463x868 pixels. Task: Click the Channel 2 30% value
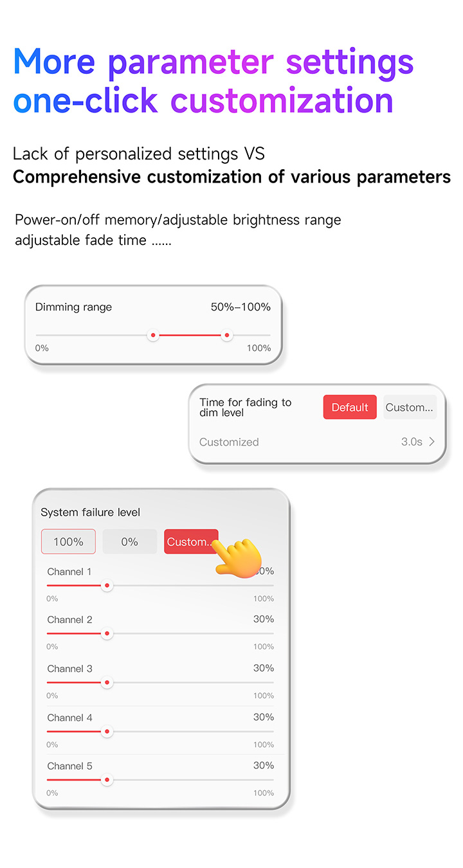pos(264,619)
